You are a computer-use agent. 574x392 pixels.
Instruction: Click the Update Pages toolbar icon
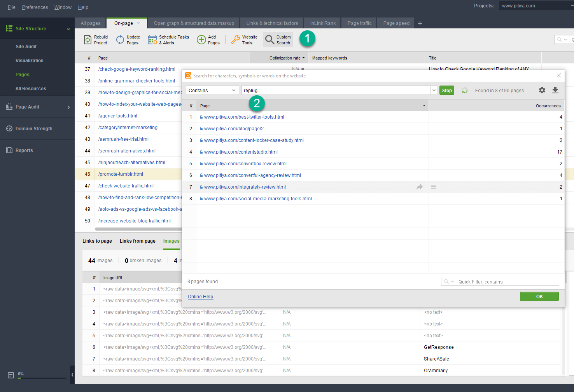120,40
